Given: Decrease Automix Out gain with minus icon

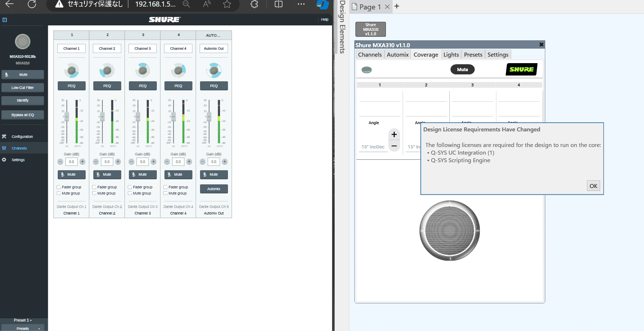Looking at the screenshot, I should point(203,162).
